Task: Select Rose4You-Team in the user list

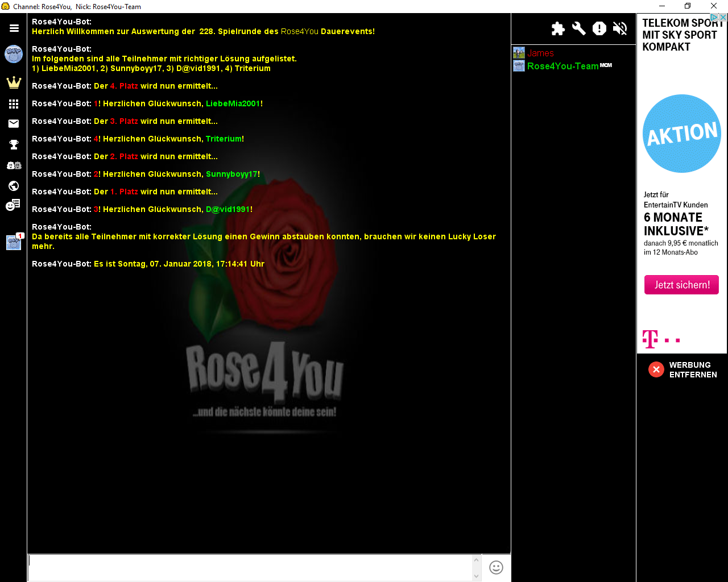Action: 562,66
